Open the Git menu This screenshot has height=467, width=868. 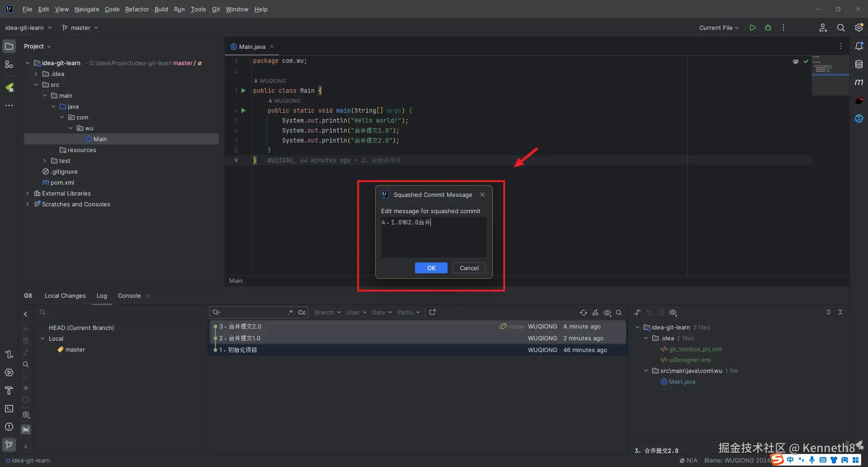click(216, 9)
